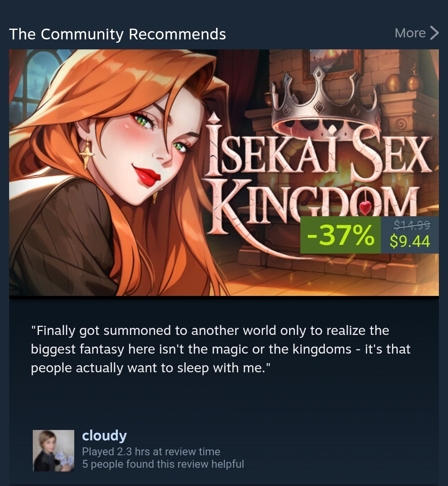Click the review quote text block
The width and height of the screenshot is (448, 486).
click(x=221, y=349)
